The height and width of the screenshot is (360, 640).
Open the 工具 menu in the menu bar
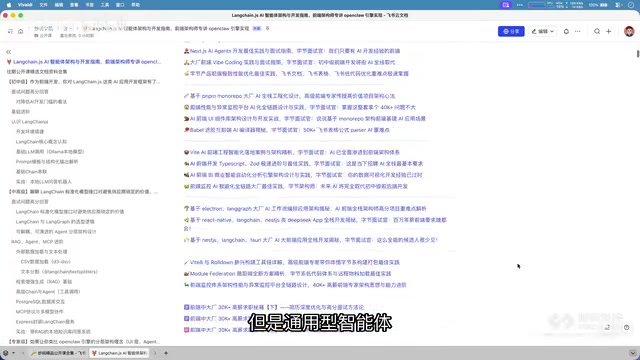pyautogui.click(x=105, y=5)
